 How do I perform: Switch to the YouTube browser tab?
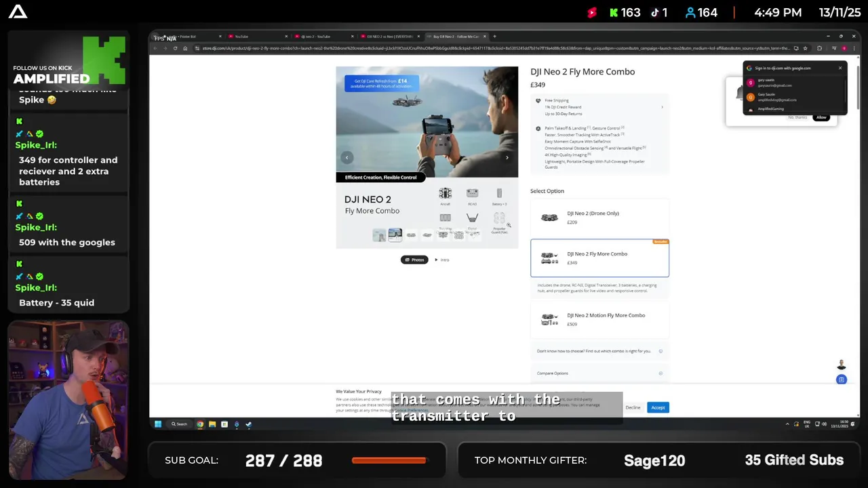[x=256, y=36]
